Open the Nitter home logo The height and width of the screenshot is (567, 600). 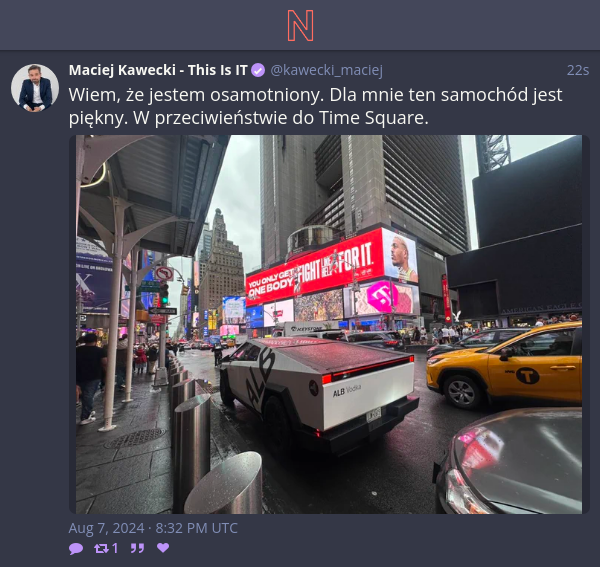(300, 26)
